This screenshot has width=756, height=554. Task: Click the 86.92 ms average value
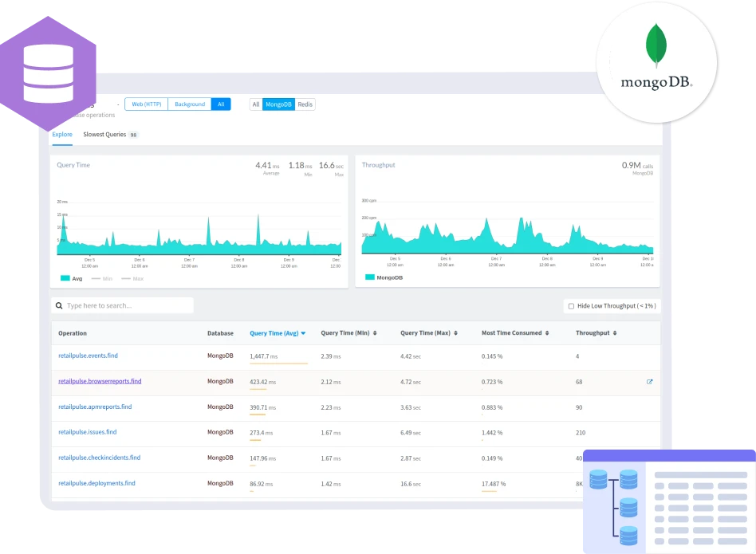click(262, 484)
